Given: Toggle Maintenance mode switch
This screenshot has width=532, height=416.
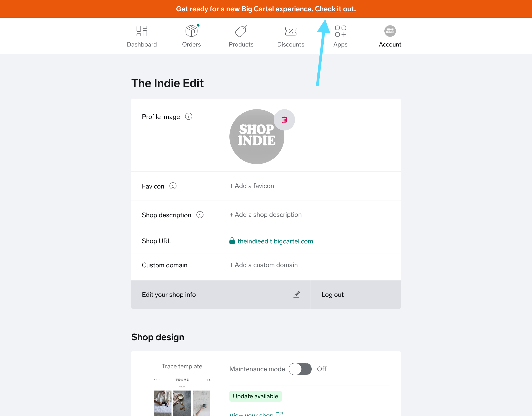Looking at the screenshot, I should tap(300, 369).
